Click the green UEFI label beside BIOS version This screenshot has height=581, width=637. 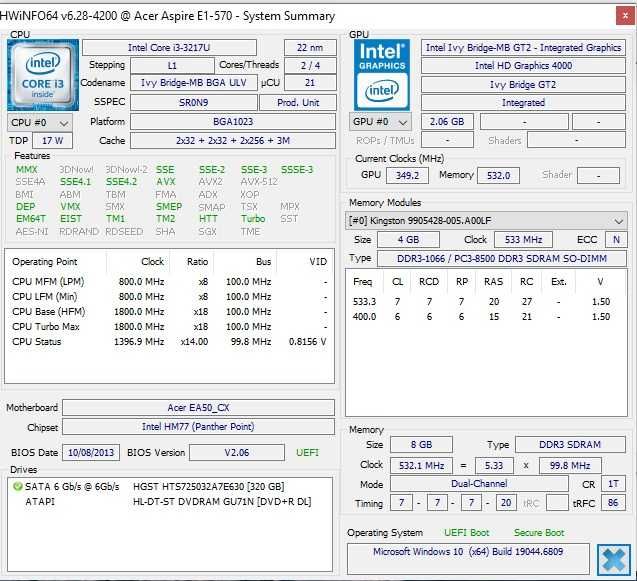308,452
